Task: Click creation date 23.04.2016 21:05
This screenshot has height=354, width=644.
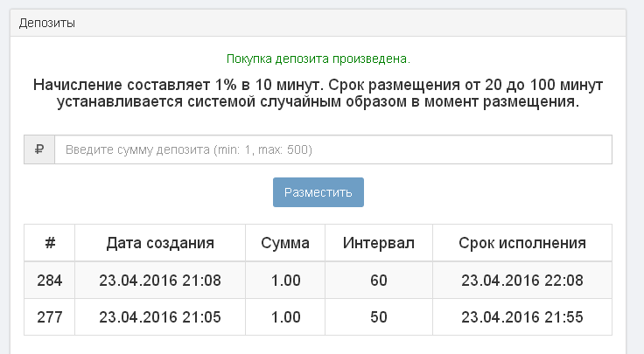Action: [160, 317]
